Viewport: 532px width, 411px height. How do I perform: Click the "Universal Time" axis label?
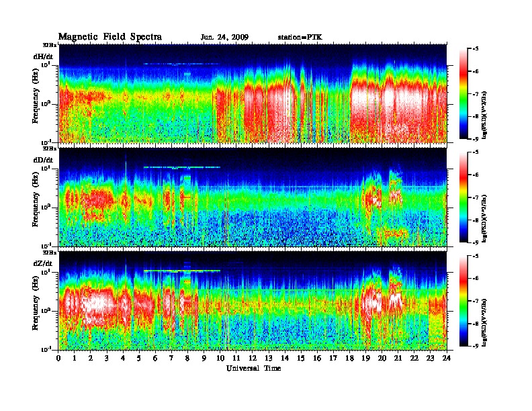pyautogui.click(x=253, y=368)
